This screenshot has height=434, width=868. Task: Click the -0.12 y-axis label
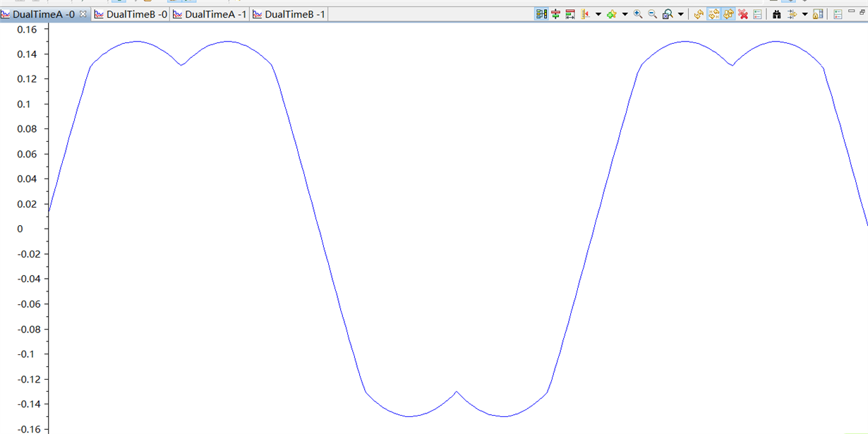click(30, 380)
